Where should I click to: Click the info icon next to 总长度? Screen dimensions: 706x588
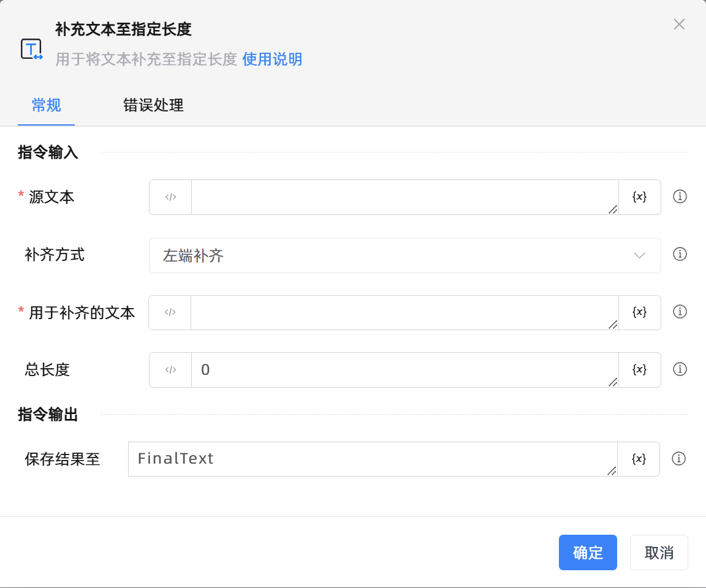click(680, 369)
